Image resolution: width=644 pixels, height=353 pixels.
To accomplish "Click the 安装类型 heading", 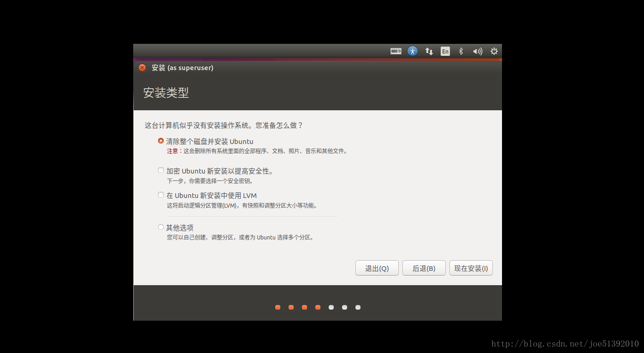I will point(166,92).
